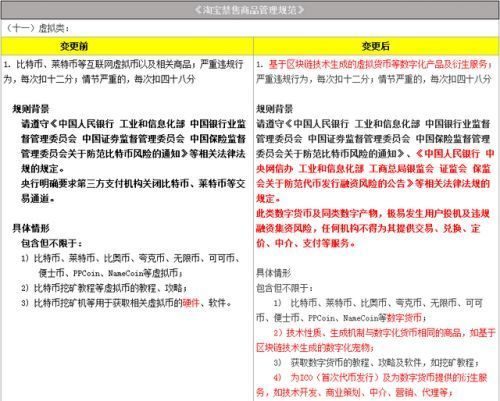Click left item 2) 比特币挖矿教程等虚拟币的教程

click(x=104, y=288)
